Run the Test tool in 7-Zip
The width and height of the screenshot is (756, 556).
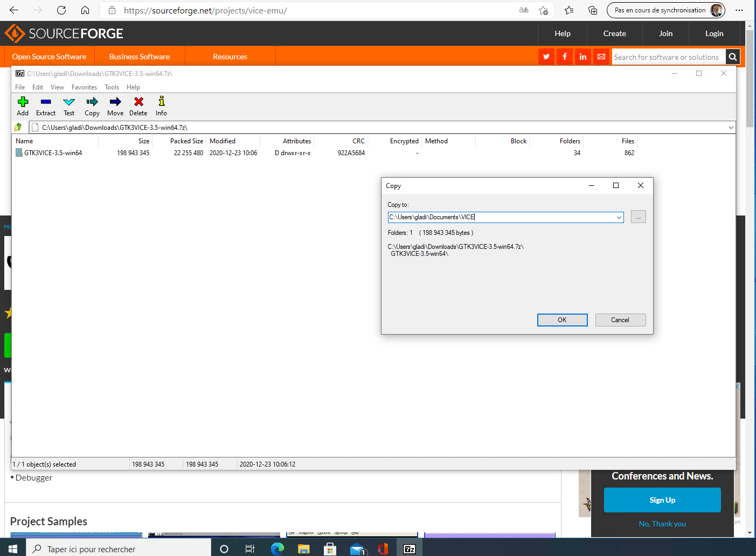69,106
